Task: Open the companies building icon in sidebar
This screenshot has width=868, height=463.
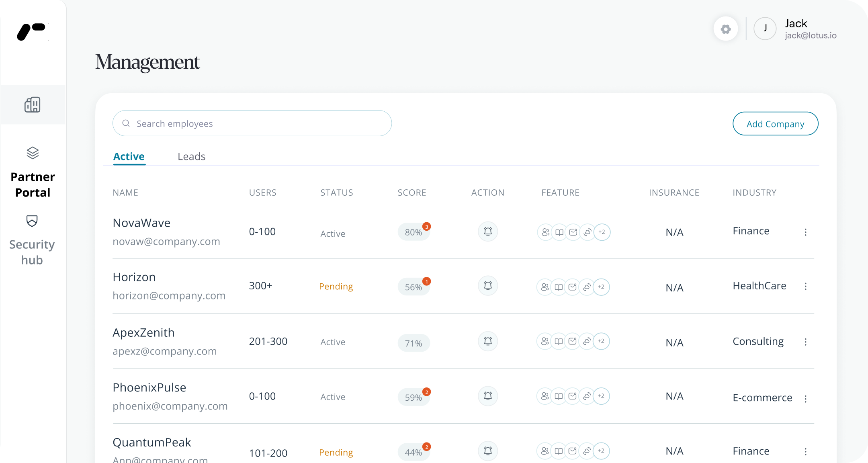Action: (33, 104)
